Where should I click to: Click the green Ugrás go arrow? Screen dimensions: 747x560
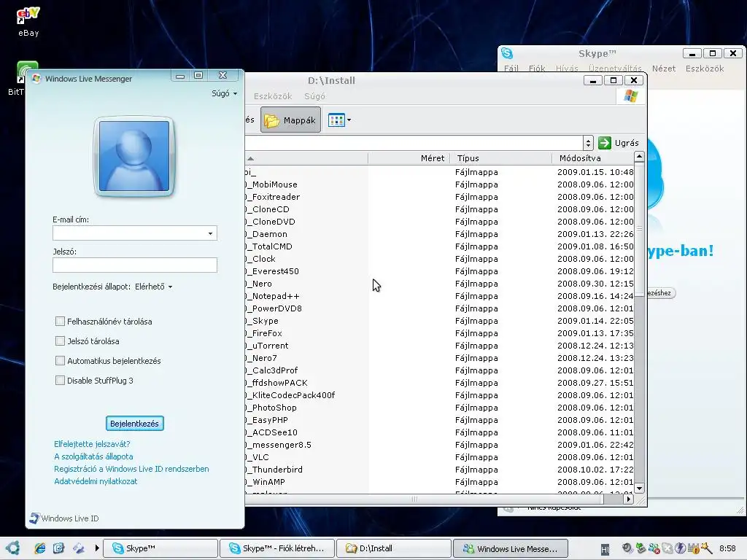click(x=605, y=142)
